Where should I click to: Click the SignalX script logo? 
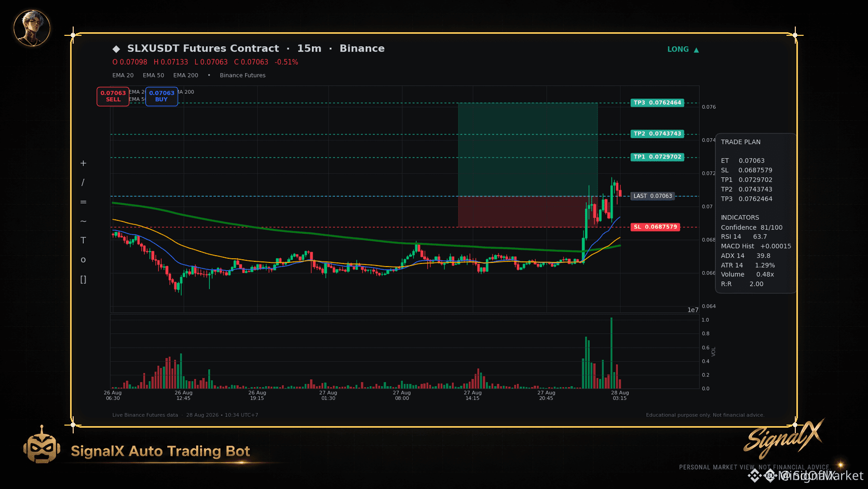click(x=784, y=439)
